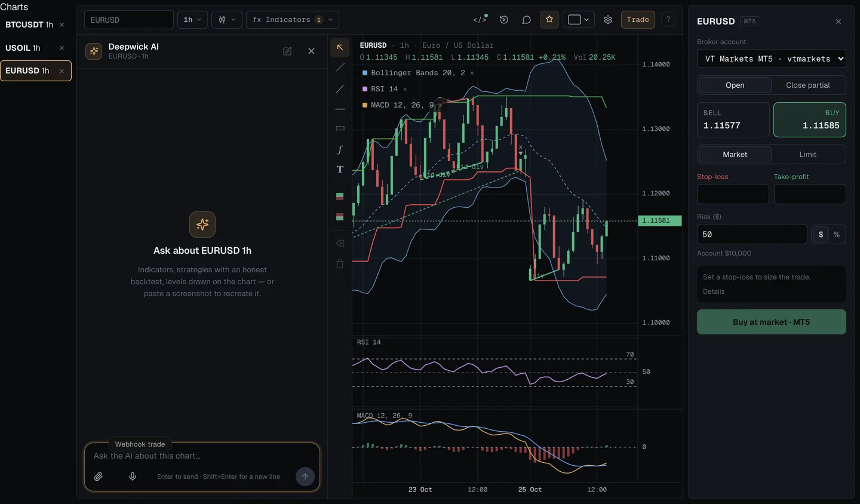Select the cursor arrow tool
This screenshot has width=860, height=504.
tap(340, 47)
